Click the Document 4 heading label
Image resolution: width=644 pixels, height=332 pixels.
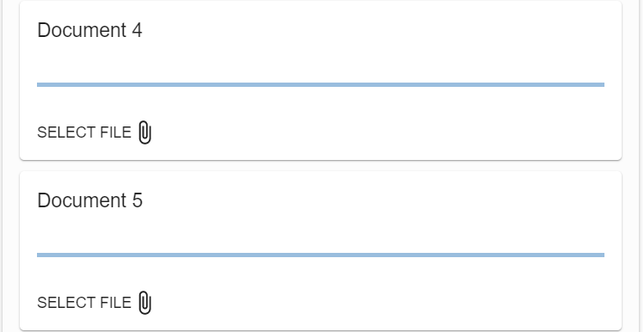click(x=89, y=30)
